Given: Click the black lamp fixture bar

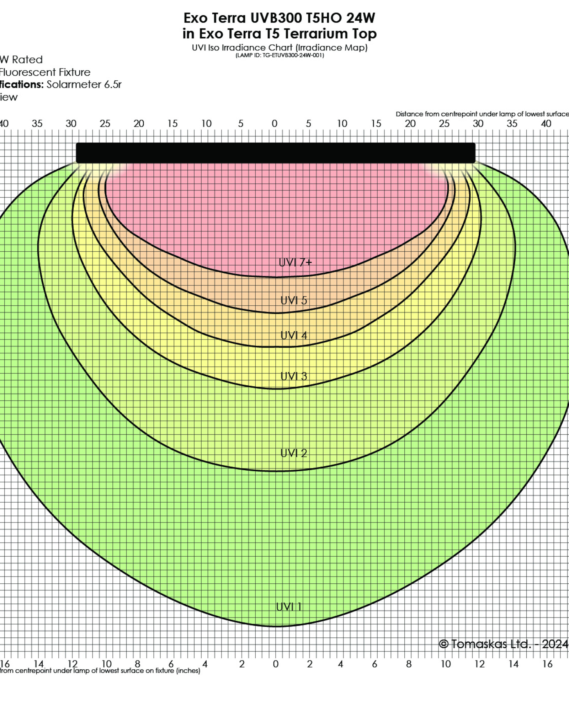Looking at the screenshot, I should click(x=276, y=153).
